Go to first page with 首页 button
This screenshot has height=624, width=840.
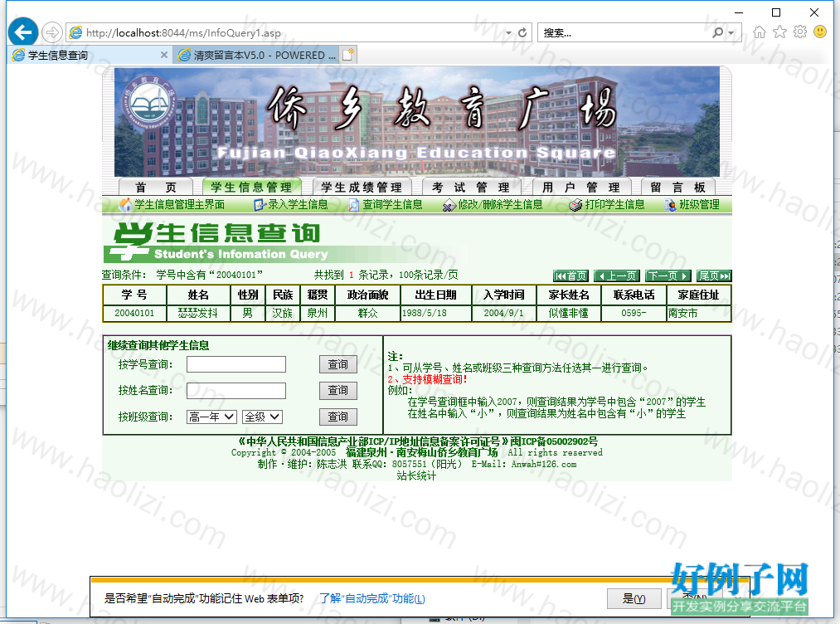[x=571, y=276]
